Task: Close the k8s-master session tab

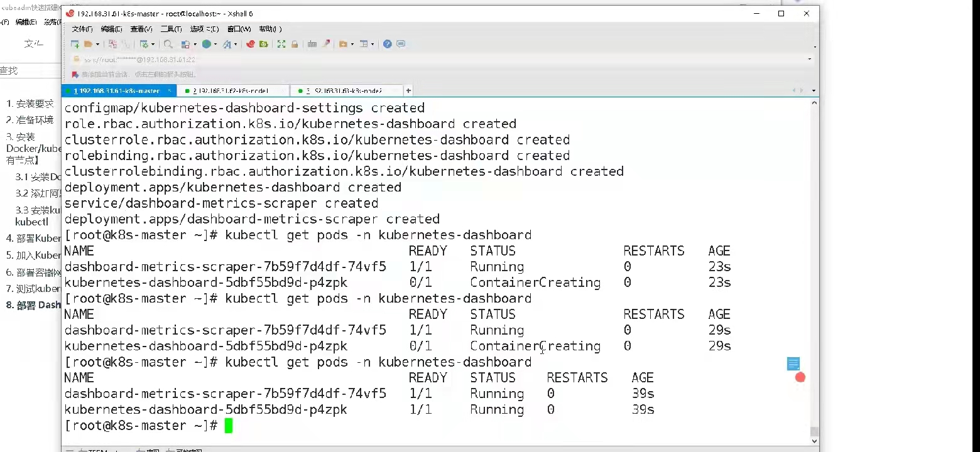Action: click(x=169, y=91)
